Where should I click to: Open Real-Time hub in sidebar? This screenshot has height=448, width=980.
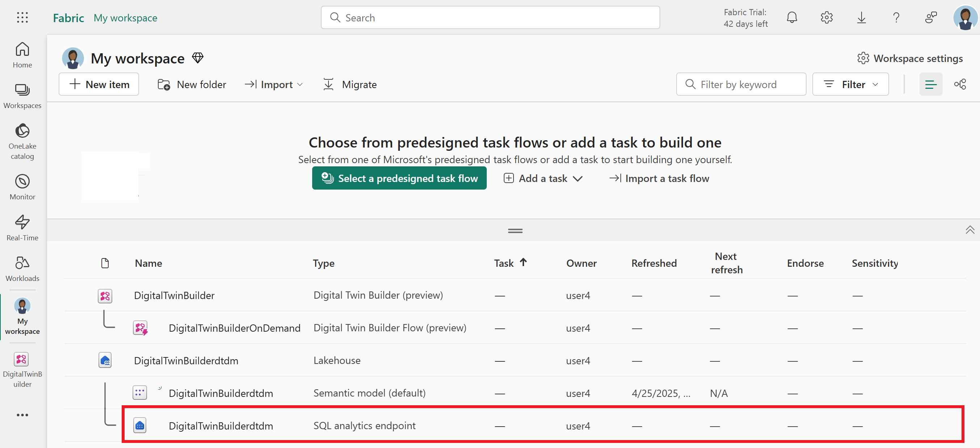click(22, 228)
